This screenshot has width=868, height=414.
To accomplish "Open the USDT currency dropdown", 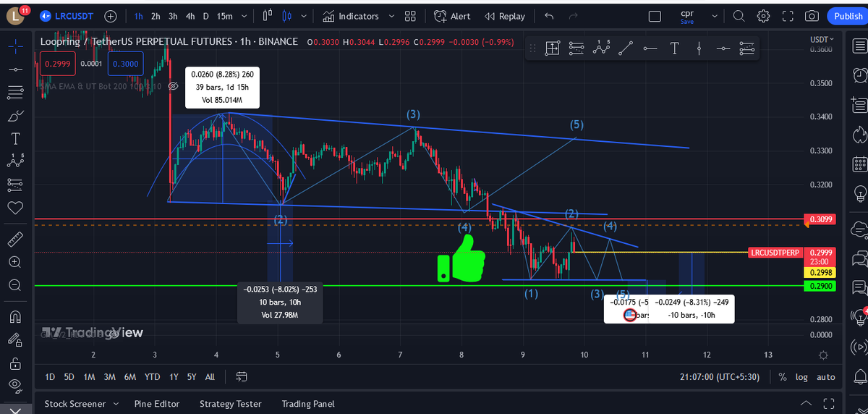I will click(x=821, y=39).
